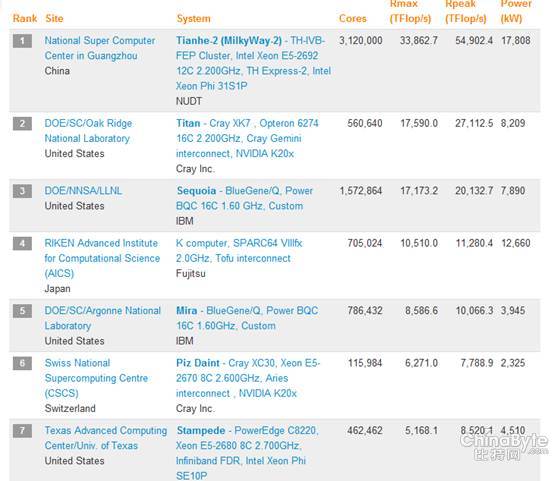Click the rank 5 badge

coord(22,311)
